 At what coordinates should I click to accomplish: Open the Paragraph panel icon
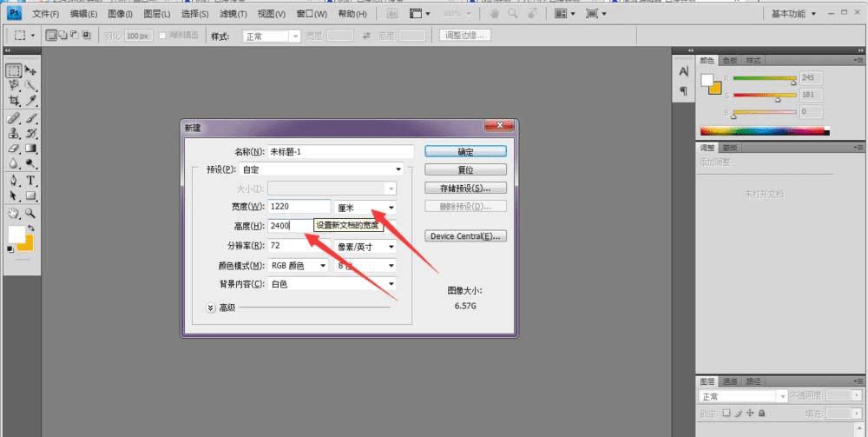pos(684,90)
